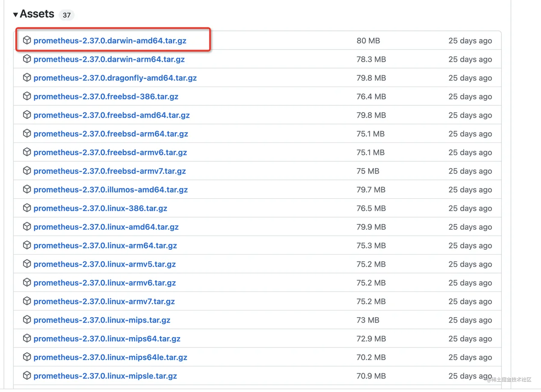Select the 75.3 MB file size
Viewport: 541px width, 392px height.
pos(371,246)
